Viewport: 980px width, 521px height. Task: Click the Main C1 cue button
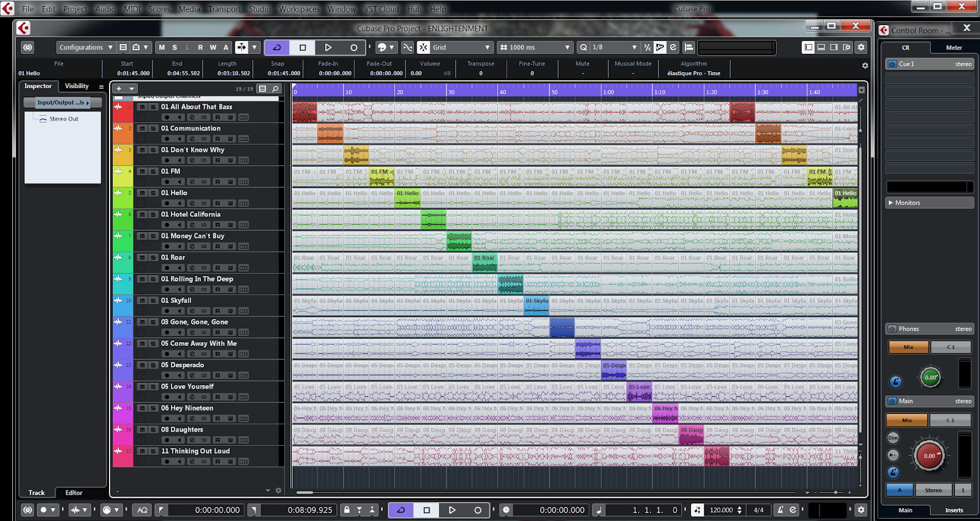[950, 420]
